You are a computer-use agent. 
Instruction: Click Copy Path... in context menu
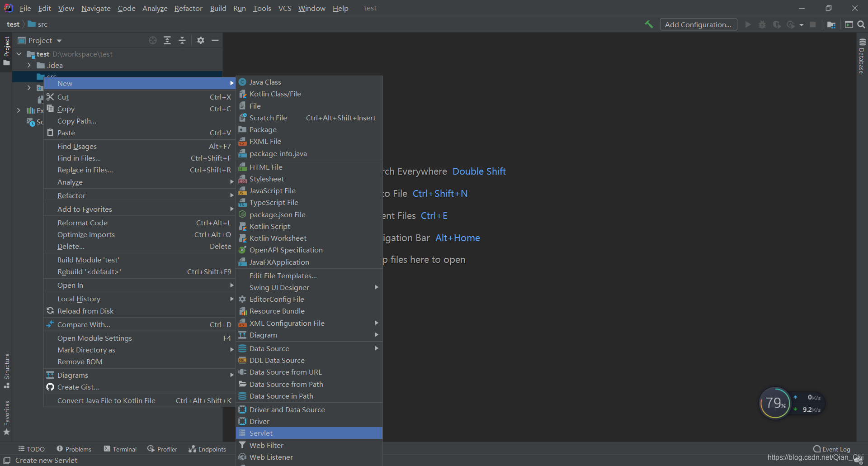[139, 121]
